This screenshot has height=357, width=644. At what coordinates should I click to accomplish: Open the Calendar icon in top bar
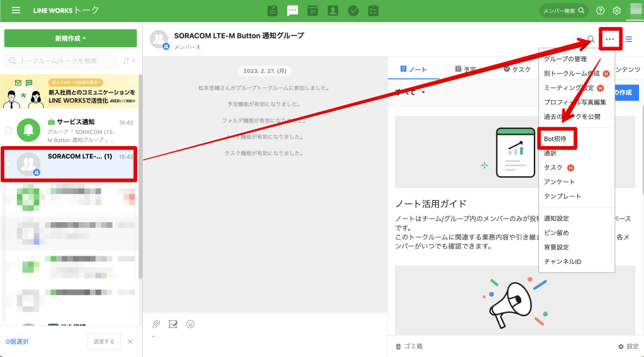313,11
